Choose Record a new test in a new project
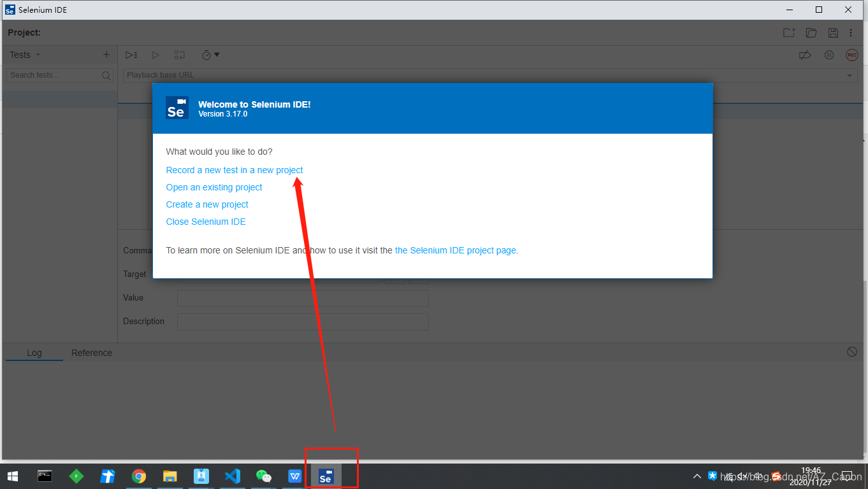868x489 pixels. point(235,170)
